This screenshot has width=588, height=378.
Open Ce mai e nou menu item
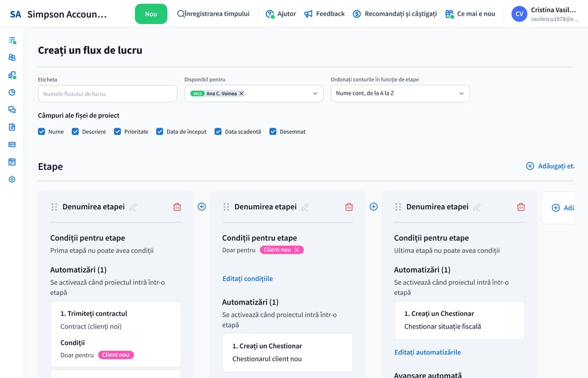coord(470,14)
